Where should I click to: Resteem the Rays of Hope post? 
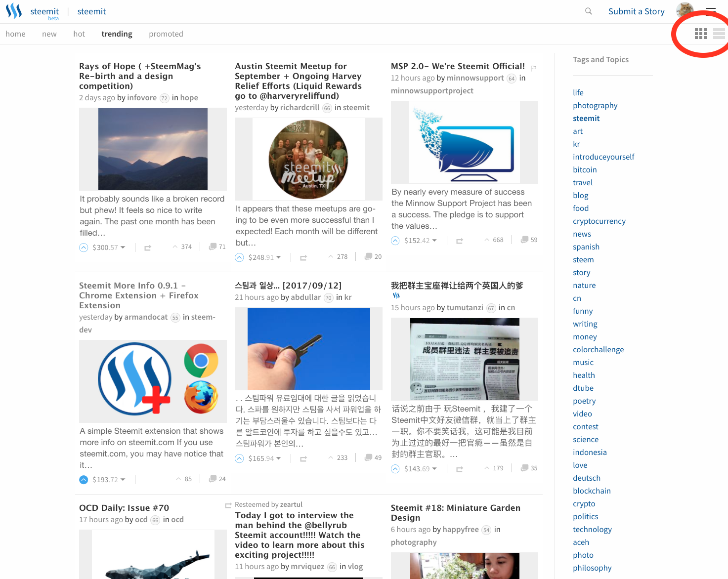click(147, 248)
